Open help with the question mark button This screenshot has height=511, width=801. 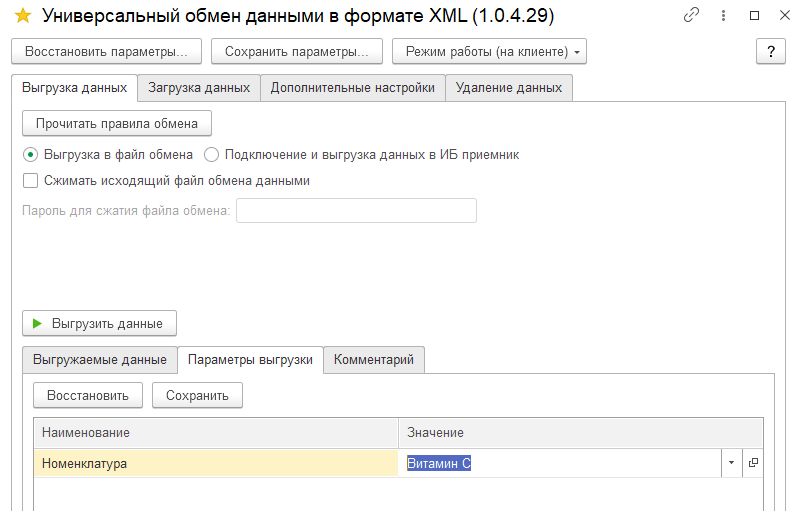click(770, 51)
